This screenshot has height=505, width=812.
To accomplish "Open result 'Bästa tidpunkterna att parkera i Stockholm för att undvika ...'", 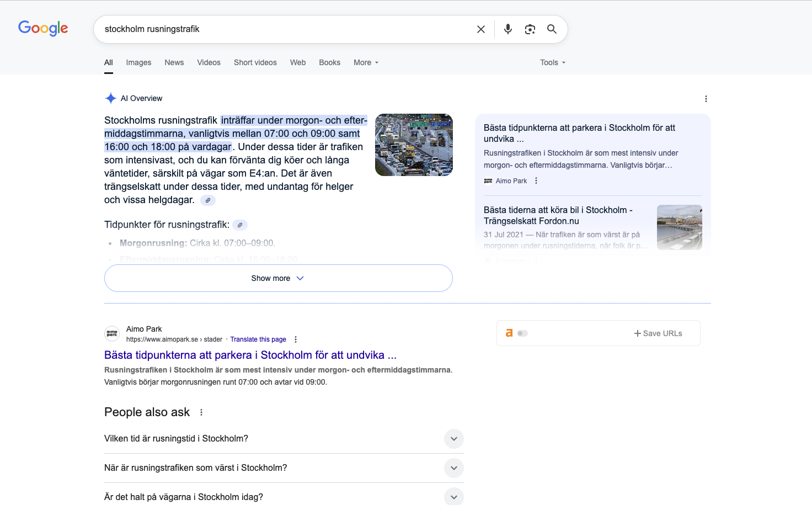I will (250, 355).
